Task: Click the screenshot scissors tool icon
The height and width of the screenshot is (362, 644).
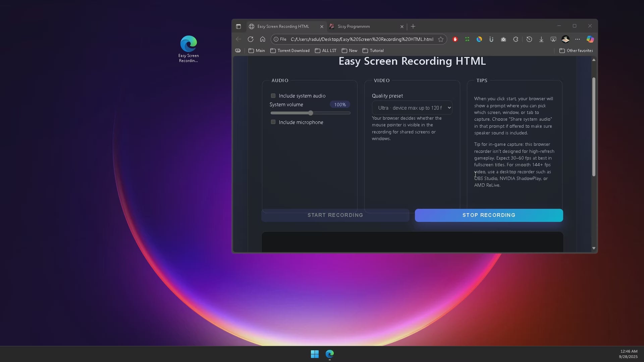Action: click(x=553, y=39)
